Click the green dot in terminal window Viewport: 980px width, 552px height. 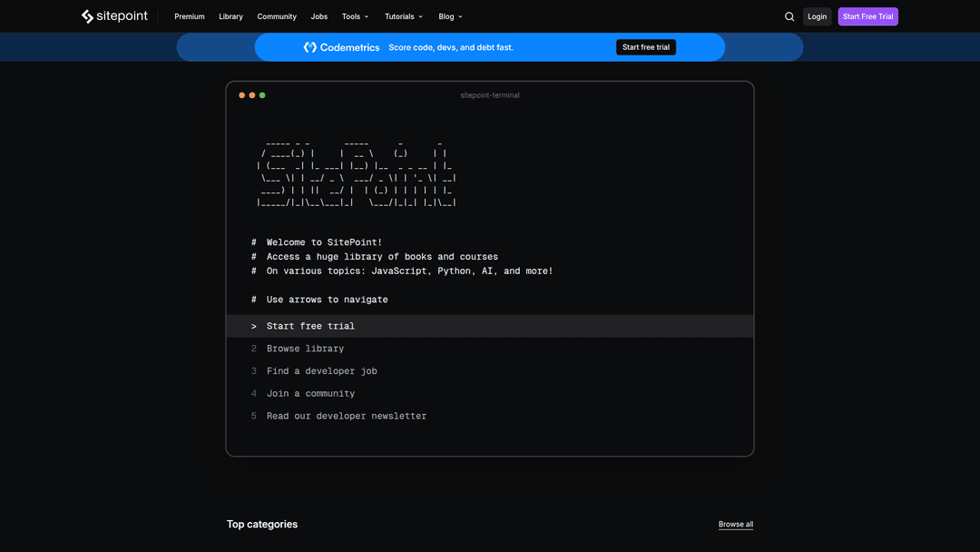[x=262, y=95]
